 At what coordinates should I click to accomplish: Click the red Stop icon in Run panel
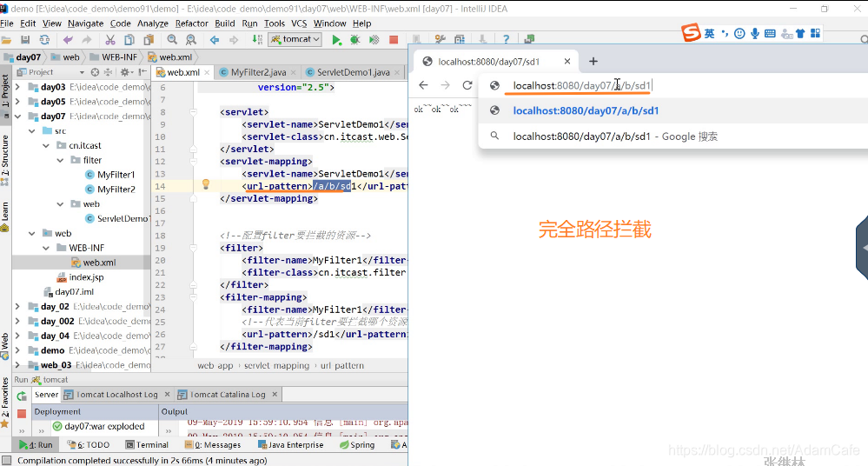point(22,413)
